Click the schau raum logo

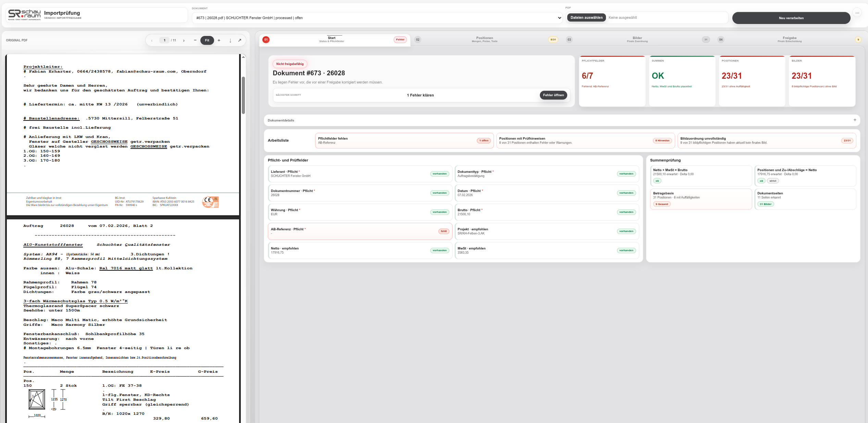point(24,15)
